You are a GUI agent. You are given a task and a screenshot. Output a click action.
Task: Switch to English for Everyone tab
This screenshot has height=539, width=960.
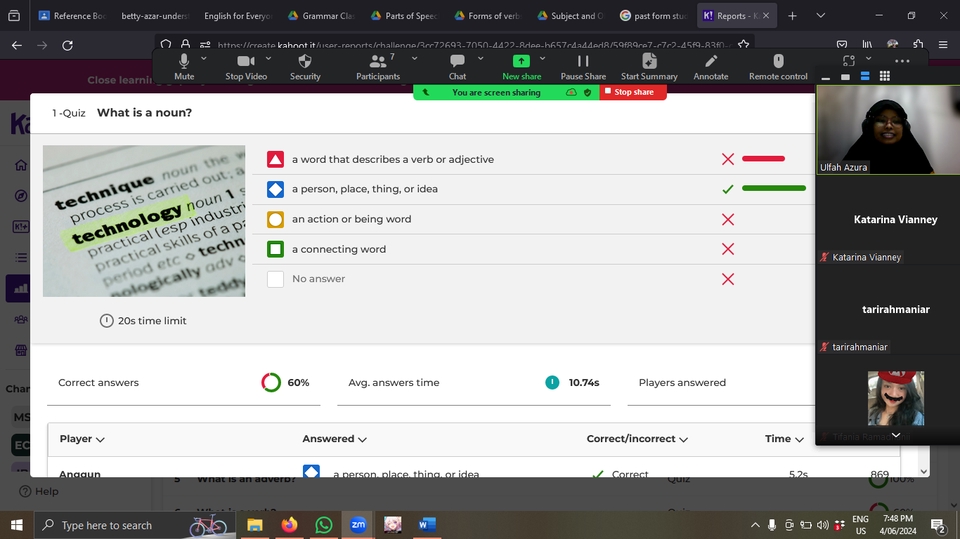click(x=238, y=16)
